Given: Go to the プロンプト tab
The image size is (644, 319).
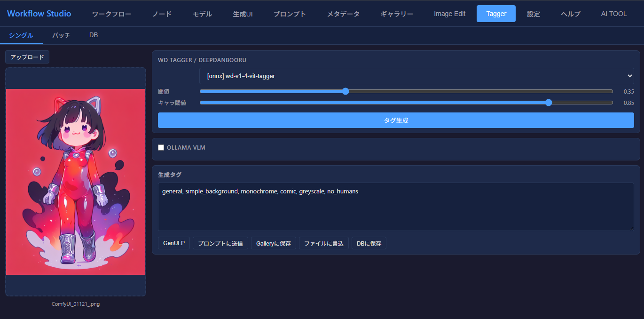Looking at the screenshot, I should point(290,14).
